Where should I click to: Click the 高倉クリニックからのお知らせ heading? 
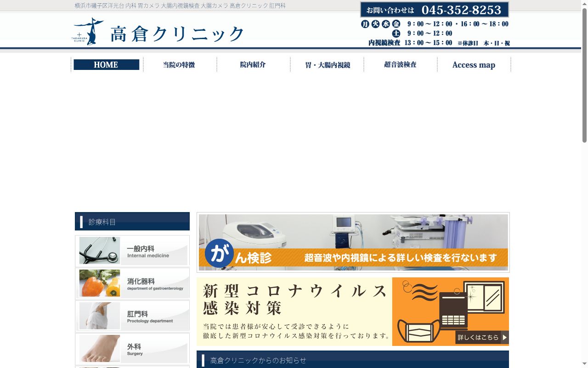(x=353, y=360)
